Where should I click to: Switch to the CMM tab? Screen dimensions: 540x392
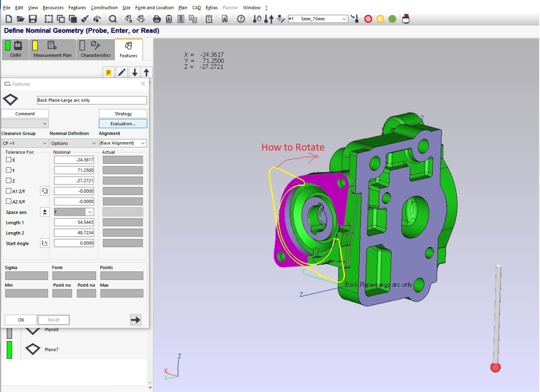point(15,50)
